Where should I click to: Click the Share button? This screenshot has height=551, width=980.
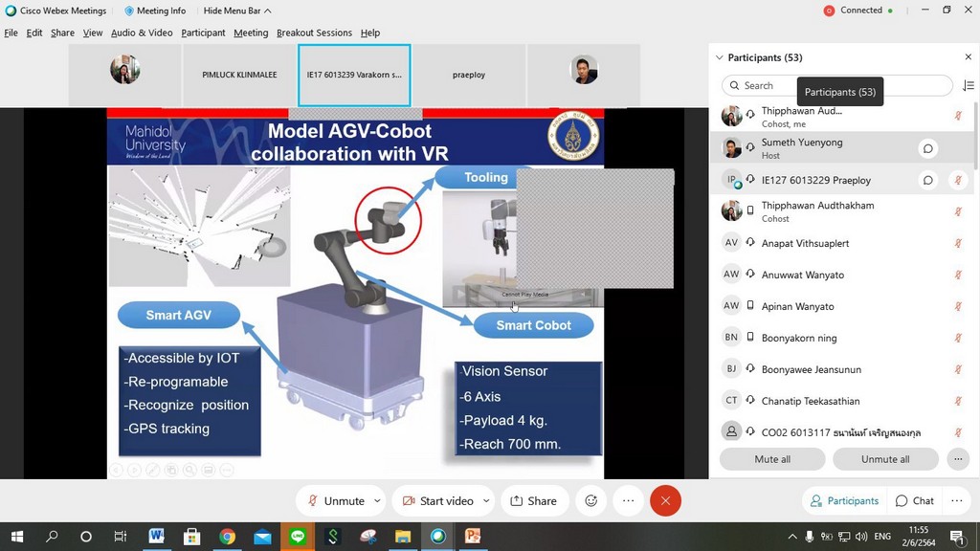point(533,500)
